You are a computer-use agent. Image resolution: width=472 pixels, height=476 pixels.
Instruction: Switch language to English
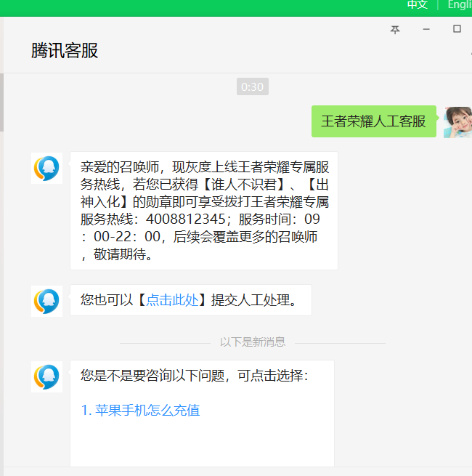click(x=459, y=5)
